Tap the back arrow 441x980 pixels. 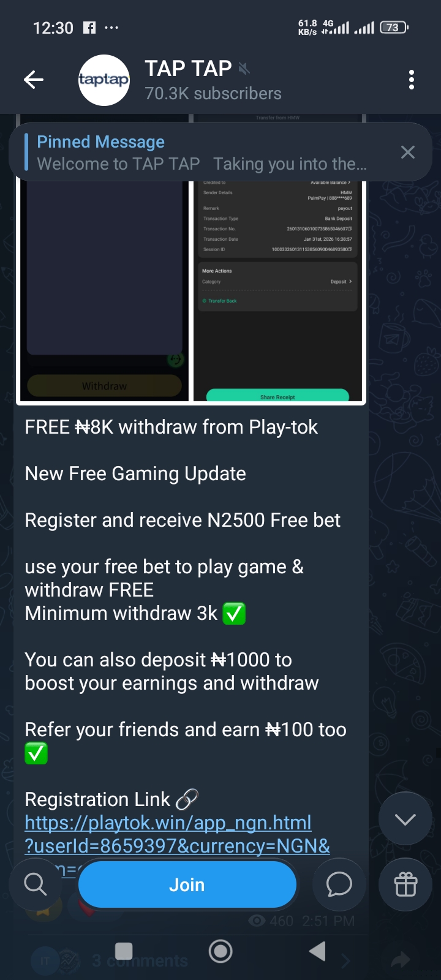pos(34,80)
